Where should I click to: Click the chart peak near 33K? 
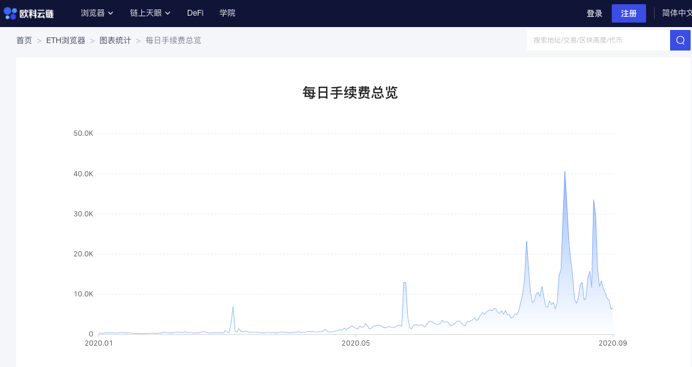pos(594,201)
